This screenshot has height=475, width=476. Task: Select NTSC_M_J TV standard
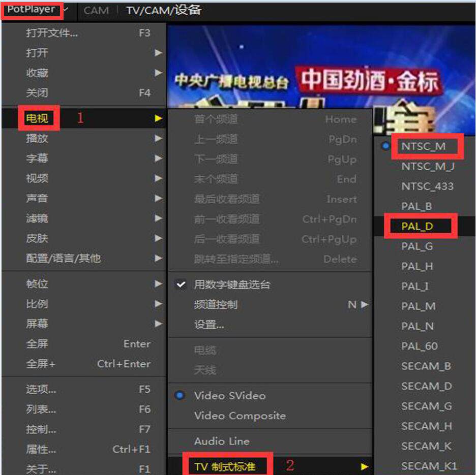tap(425, 166)
